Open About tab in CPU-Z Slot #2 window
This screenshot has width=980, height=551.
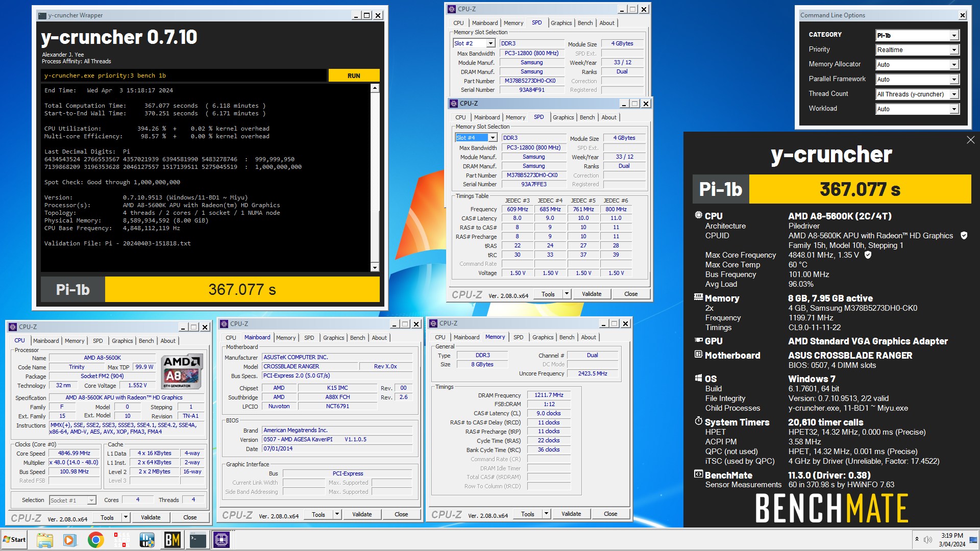(607, 23)
